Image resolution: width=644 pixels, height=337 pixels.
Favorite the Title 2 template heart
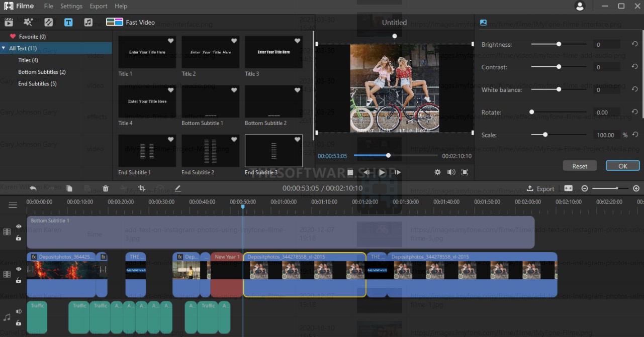(x=234, y=41)
